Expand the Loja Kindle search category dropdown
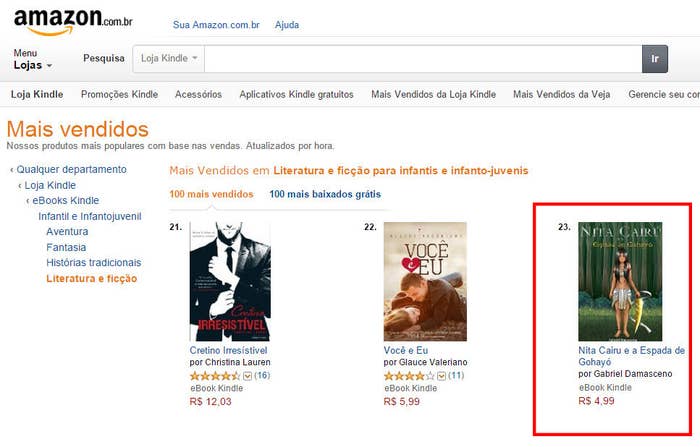 coord(169,58)
